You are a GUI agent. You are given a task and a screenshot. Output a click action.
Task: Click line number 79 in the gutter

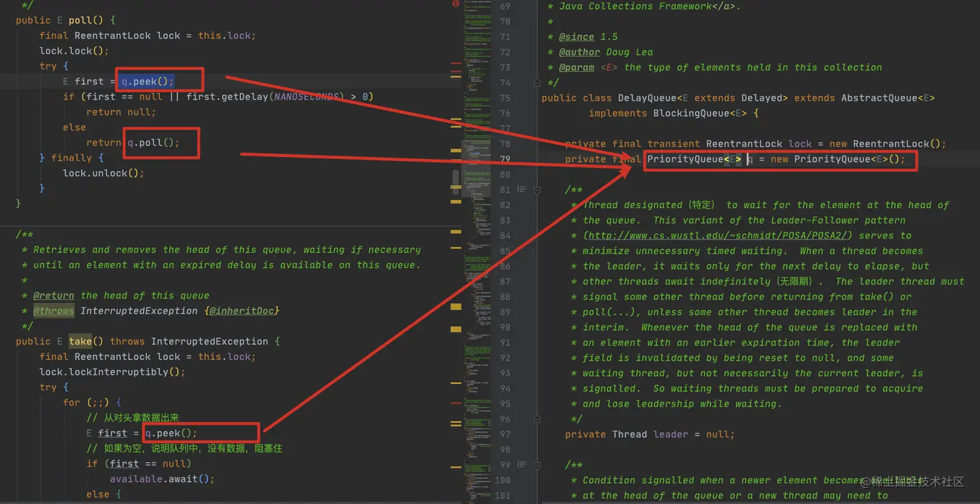click(x=505, y=159)
